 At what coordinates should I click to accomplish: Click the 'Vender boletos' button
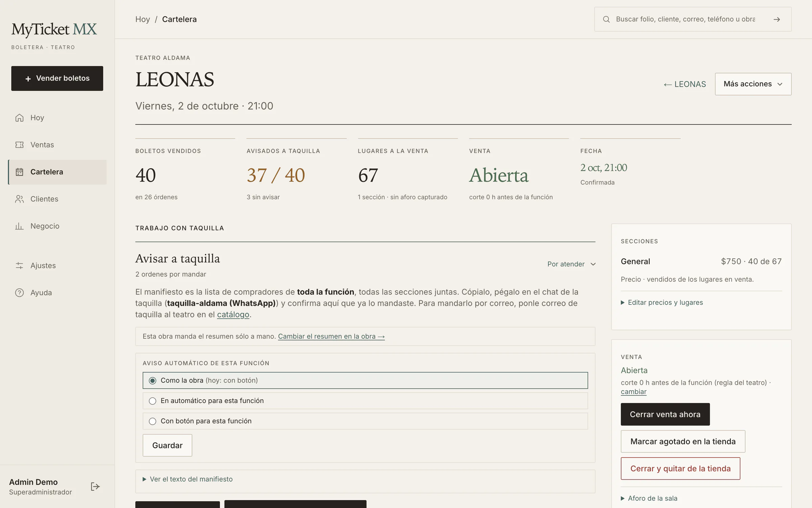point(57,78)
